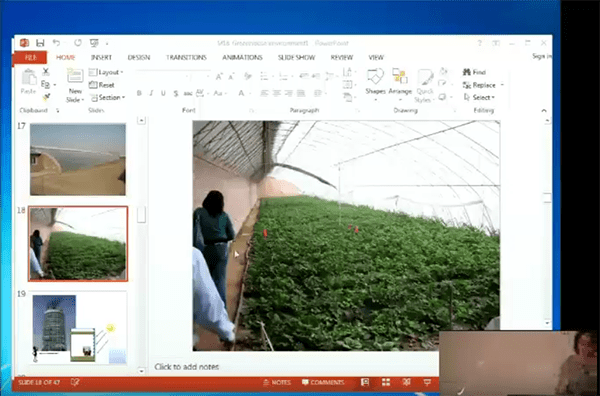600x396 pixels.
Task: Select slide 19 thumbnail
Action: [x=78, y=328]
